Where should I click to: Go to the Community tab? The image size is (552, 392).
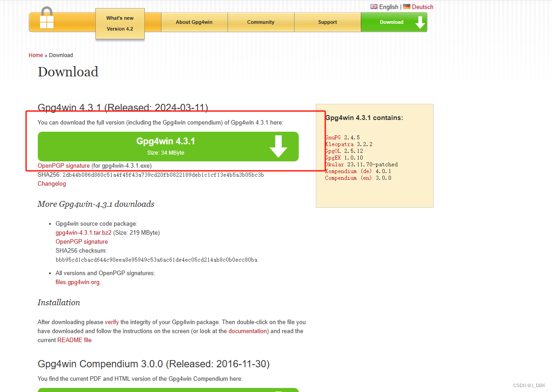pos(261,22)
